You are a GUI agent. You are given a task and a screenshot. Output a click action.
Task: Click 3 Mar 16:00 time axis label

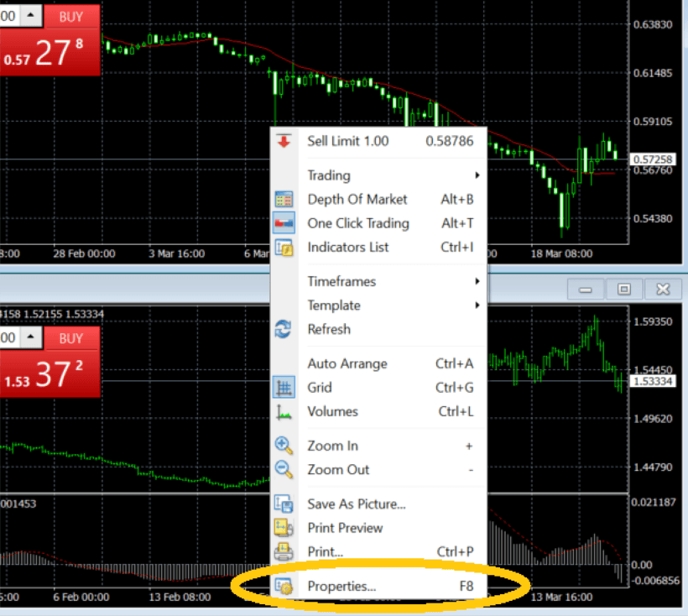[x=176, y=253]
